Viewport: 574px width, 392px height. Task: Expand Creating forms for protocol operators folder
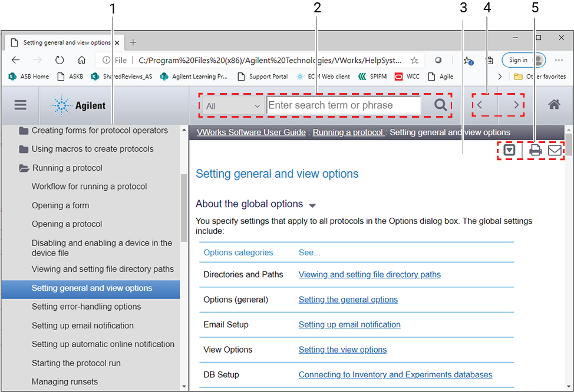(x=24, y=131)
